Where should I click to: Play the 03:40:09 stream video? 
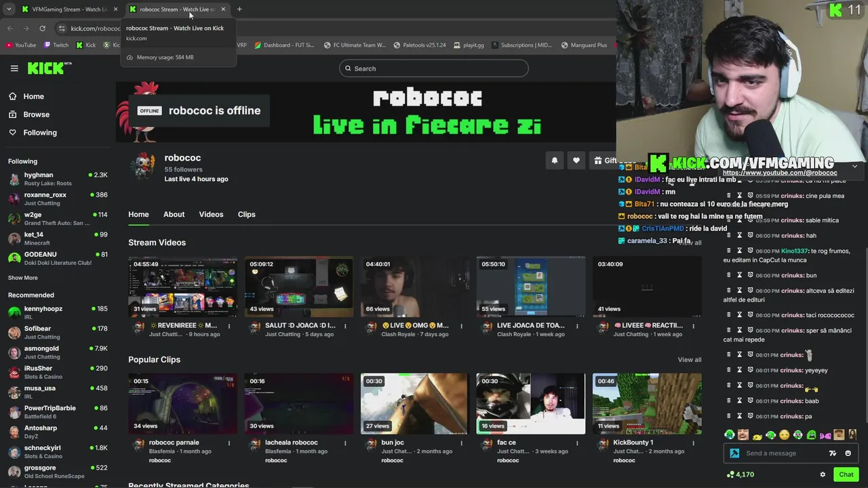[647, 287]
